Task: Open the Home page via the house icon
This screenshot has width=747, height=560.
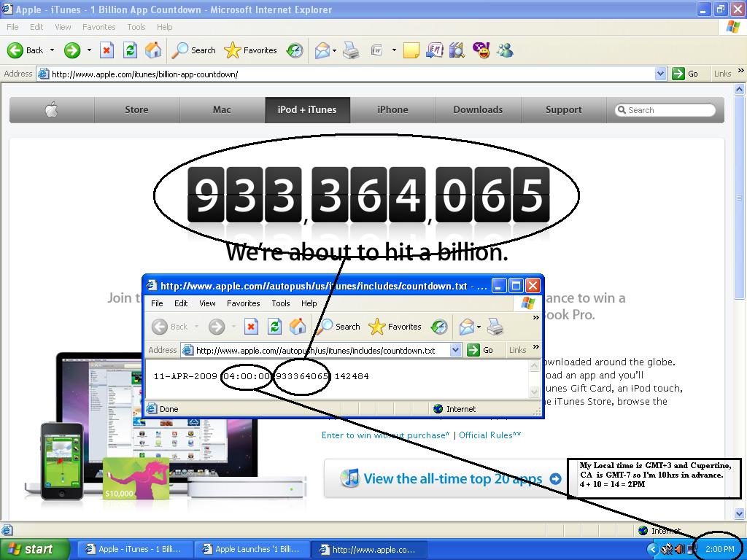Action: coord(153,50)
